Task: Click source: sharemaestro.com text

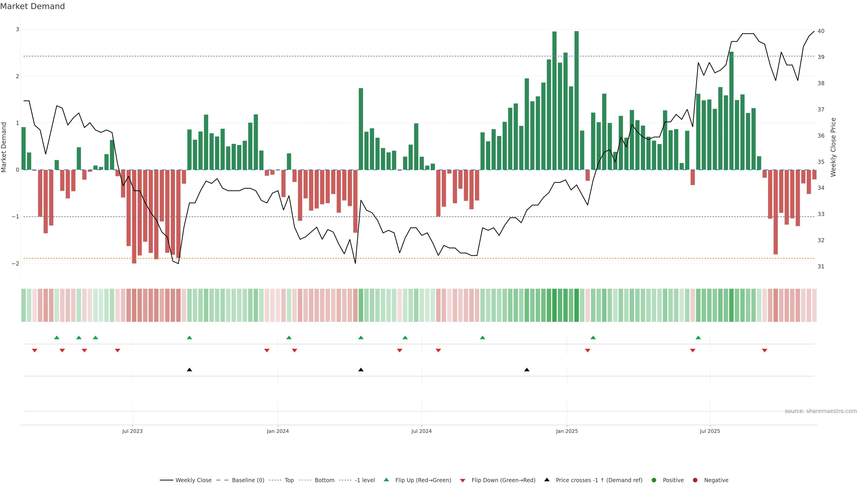Action: tap(821, 411)
